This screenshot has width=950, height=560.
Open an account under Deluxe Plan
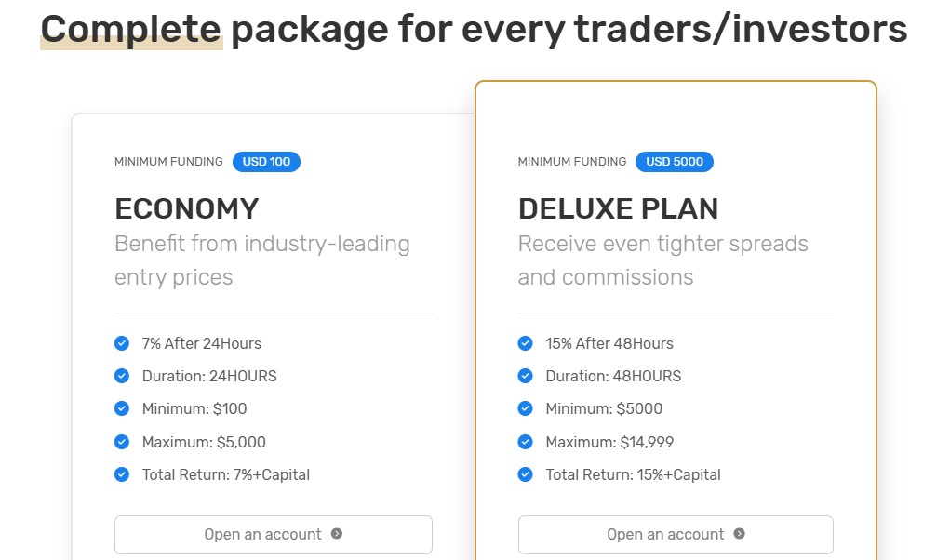676,535
